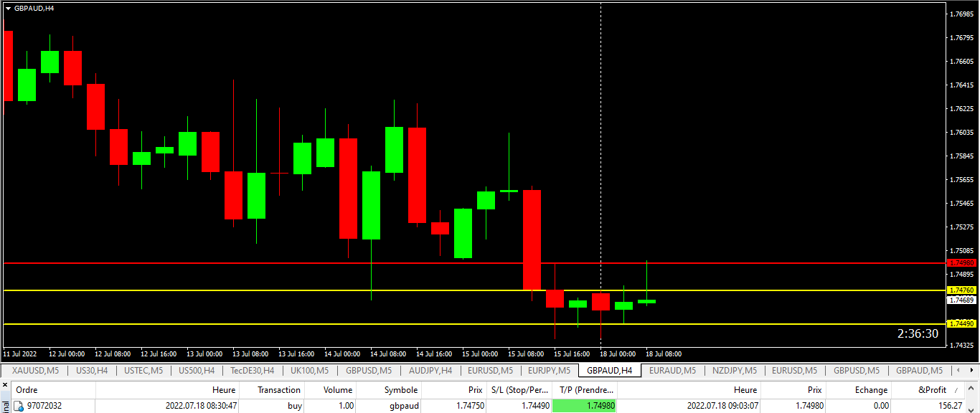Select the TecDE30,H4 chart tab

point(252,371)
